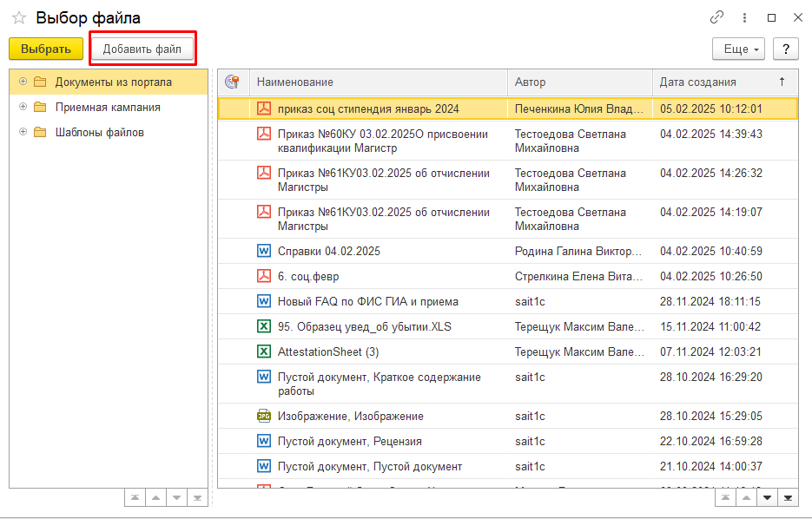Expand the Документы из портала folder
The height and width of the screenshot is (519, 812).
[23, 82]
